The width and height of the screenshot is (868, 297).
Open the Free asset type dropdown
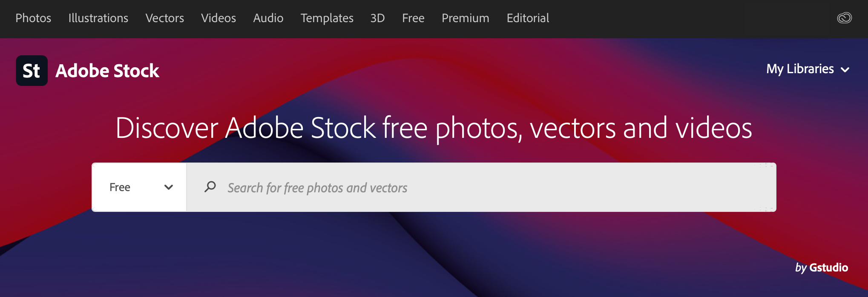coord(139,187)
